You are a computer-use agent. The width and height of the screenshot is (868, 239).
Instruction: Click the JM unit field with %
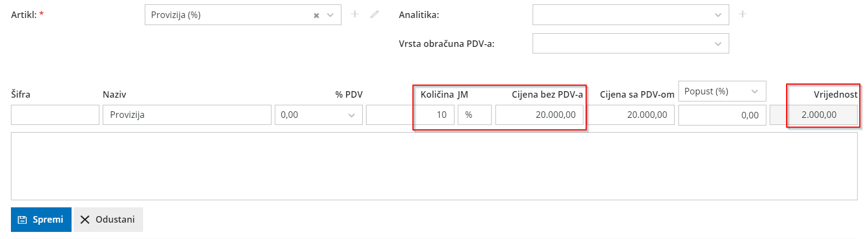(475, 115)
